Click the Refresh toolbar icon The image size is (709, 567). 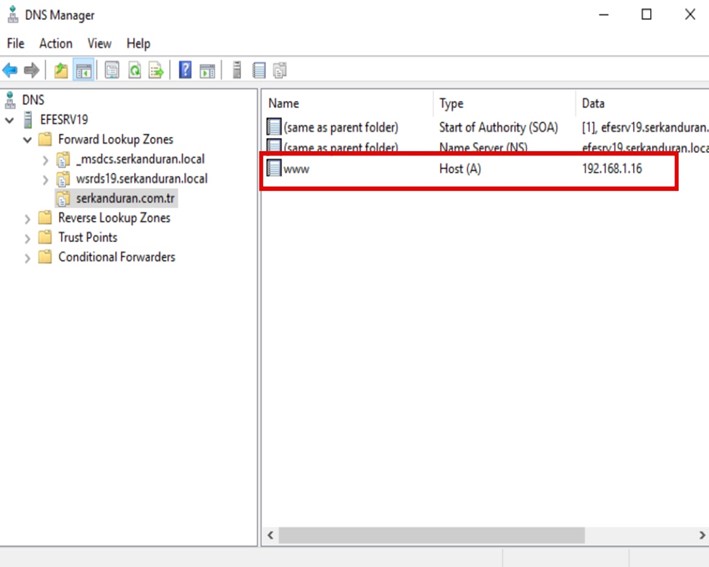point(134,70)
